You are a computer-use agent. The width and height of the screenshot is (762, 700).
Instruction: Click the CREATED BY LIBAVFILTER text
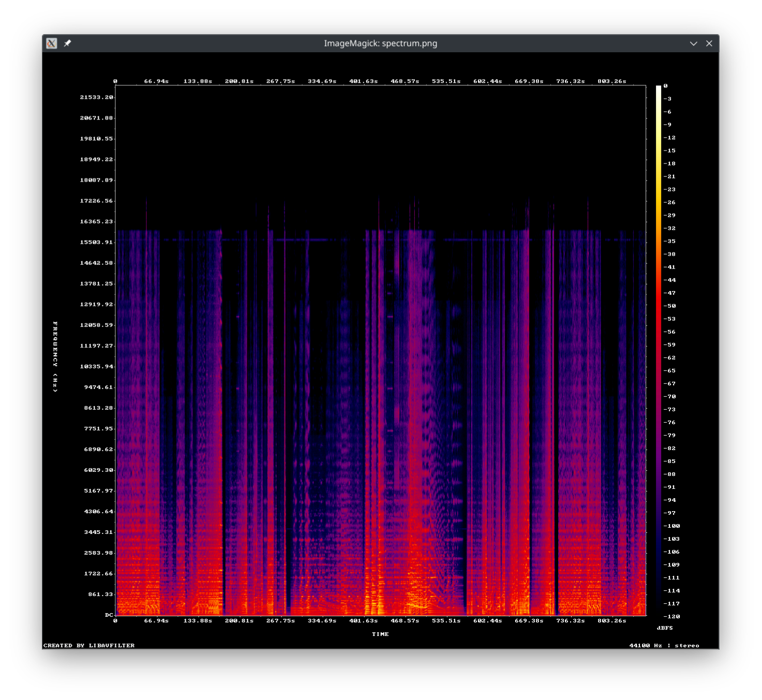coord(88,645)
